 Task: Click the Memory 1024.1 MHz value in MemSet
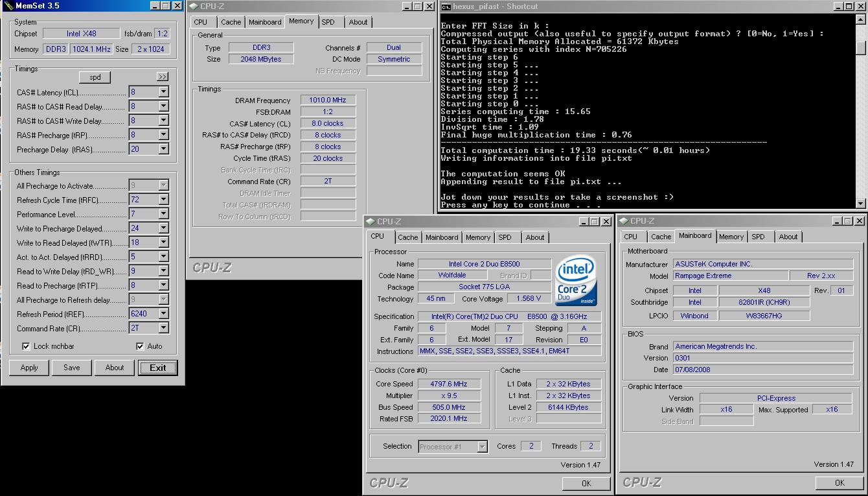pyautogui.click(x=91, y=49)
